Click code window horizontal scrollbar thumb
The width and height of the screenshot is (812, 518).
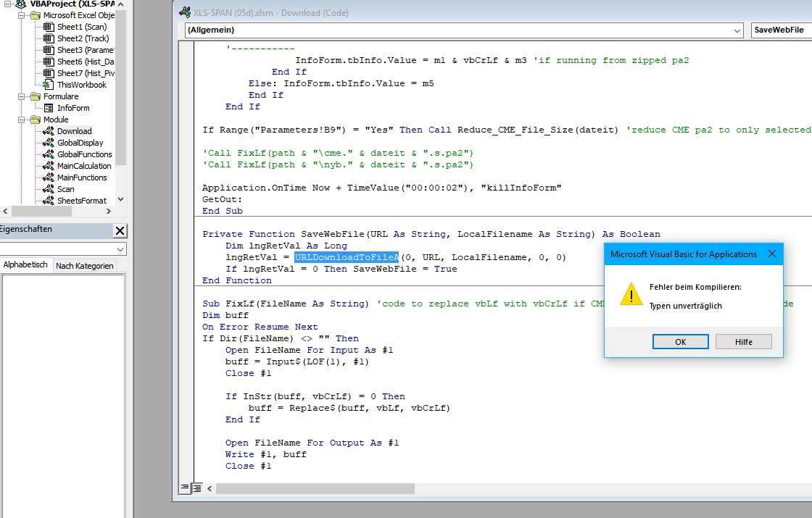pyautogui.click(x=315, y=488)
